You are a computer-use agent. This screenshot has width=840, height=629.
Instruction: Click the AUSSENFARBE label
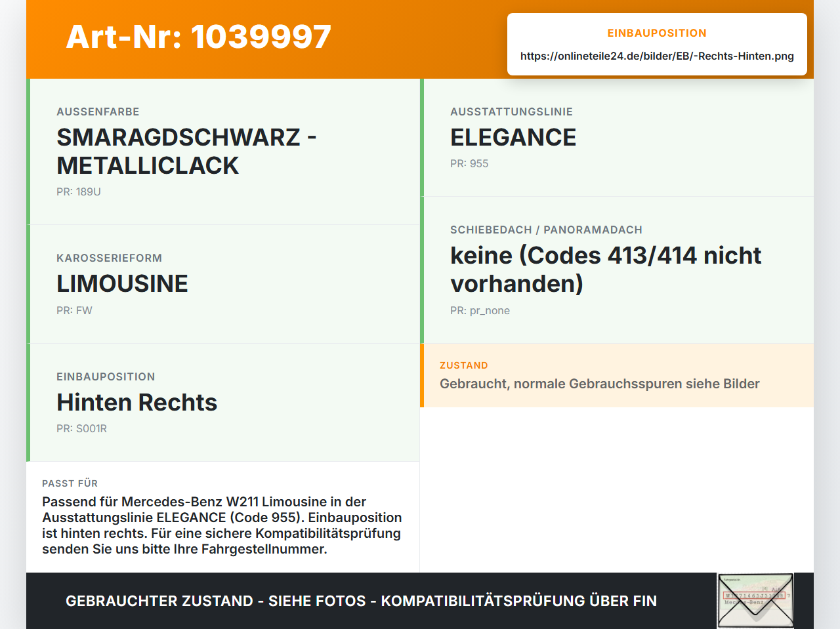(x=98, y=112)
